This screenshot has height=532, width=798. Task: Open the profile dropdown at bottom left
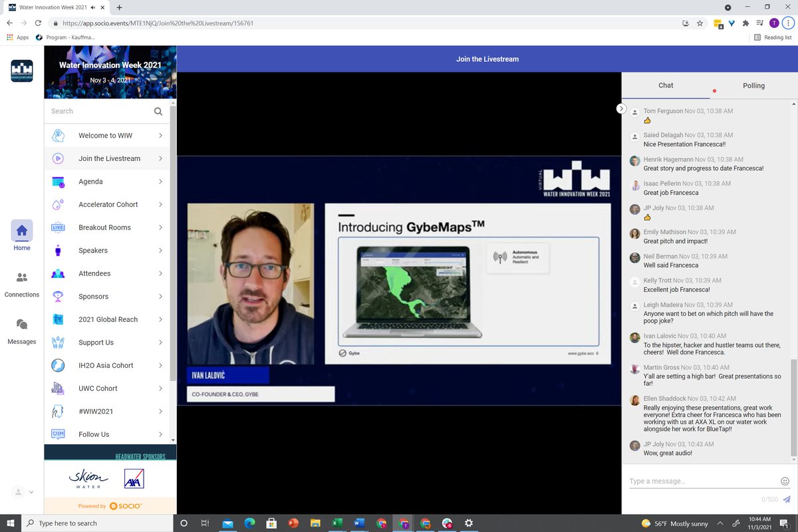(x=23, y=492)
